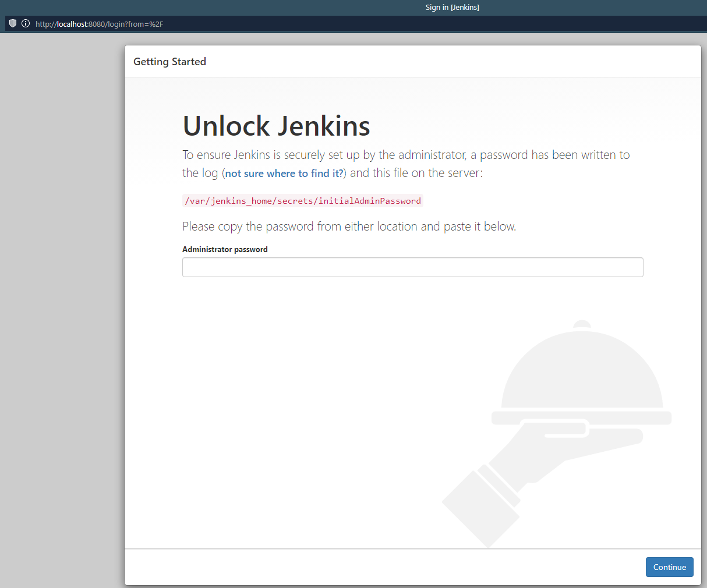Focus the Administrator password field
The height and width of the screenshot is (588, 707).
click(x=413, y=267)
